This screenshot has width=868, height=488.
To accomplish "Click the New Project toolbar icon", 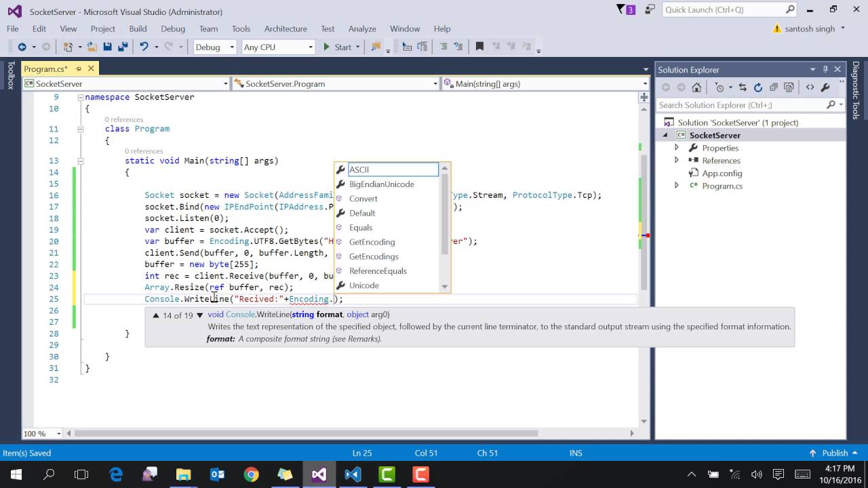I will [x=68, y=47].
